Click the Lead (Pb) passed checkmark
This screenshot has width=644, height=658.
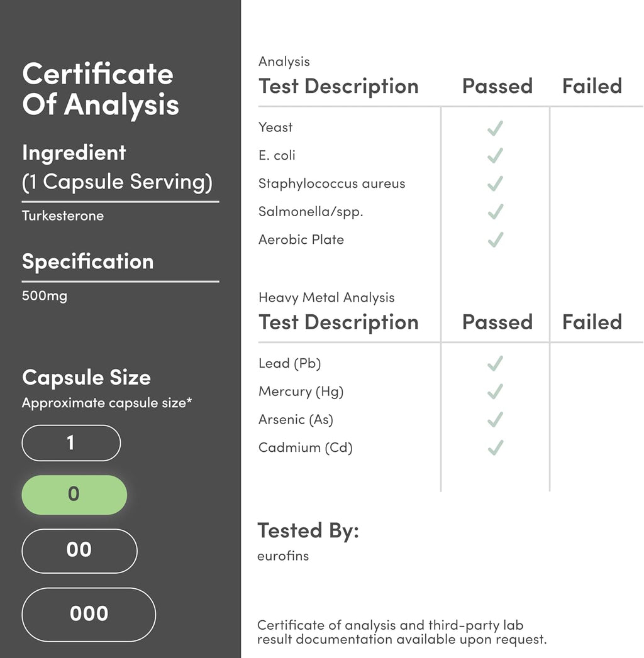[495, 363]
